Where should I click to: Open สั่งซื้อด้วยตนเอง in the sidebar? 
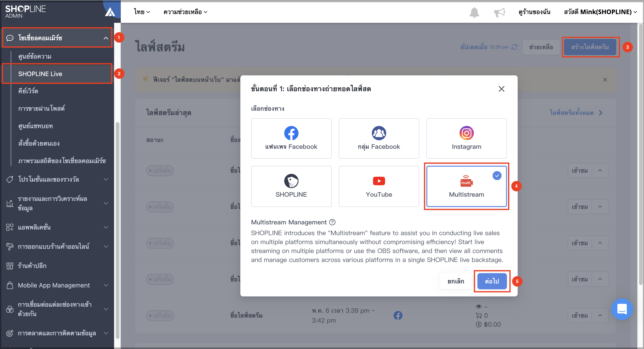[x=39, y=143]
